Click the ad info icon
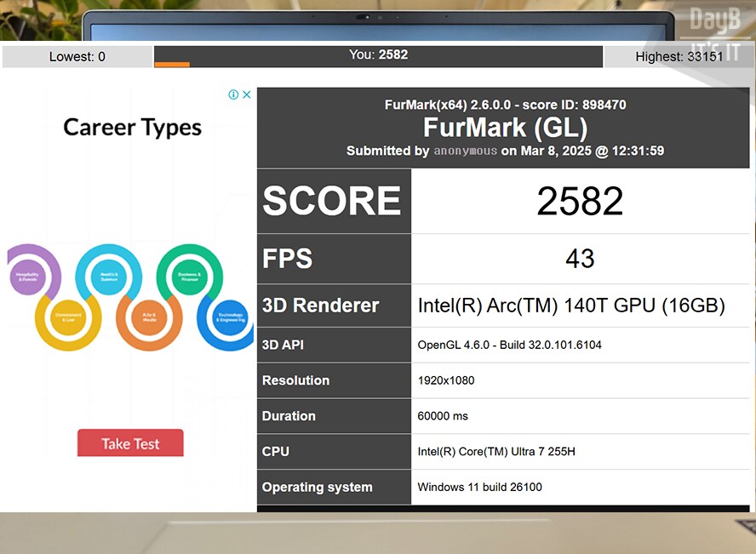 click(233, 94)
